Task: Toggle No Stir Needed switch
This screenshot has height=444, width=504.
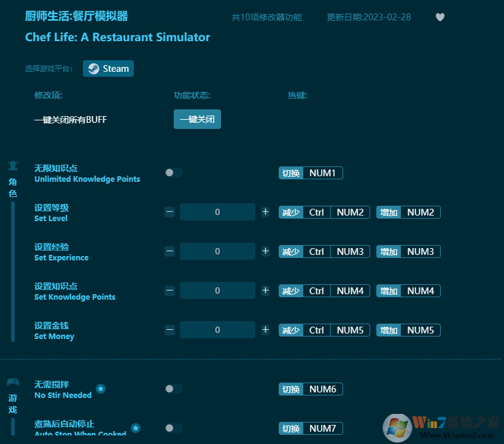Action: [x=174, y=389]
